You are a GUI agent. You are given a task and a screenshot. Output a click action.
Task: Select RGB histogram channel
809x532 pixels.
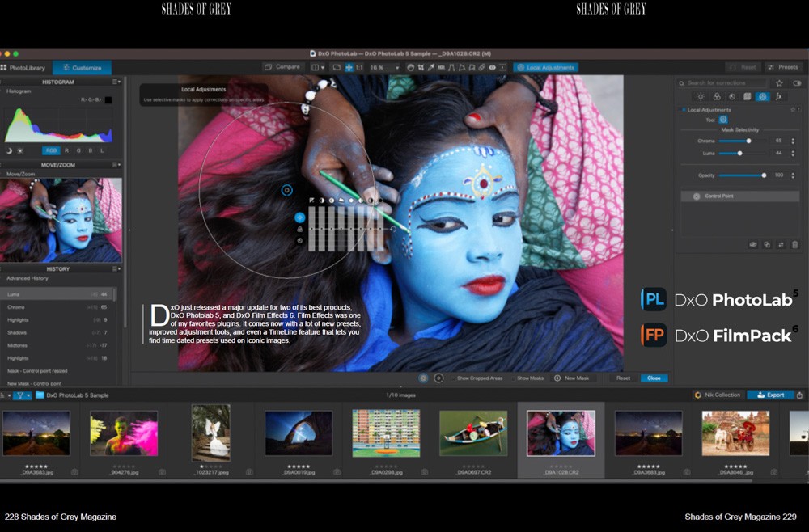pyautogui.click(x=50, y=150)
